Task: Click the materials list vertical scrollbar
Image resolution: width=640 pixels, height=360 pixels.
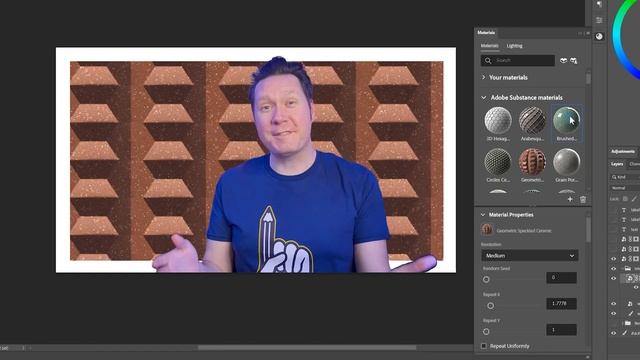Action: (588, 78)
